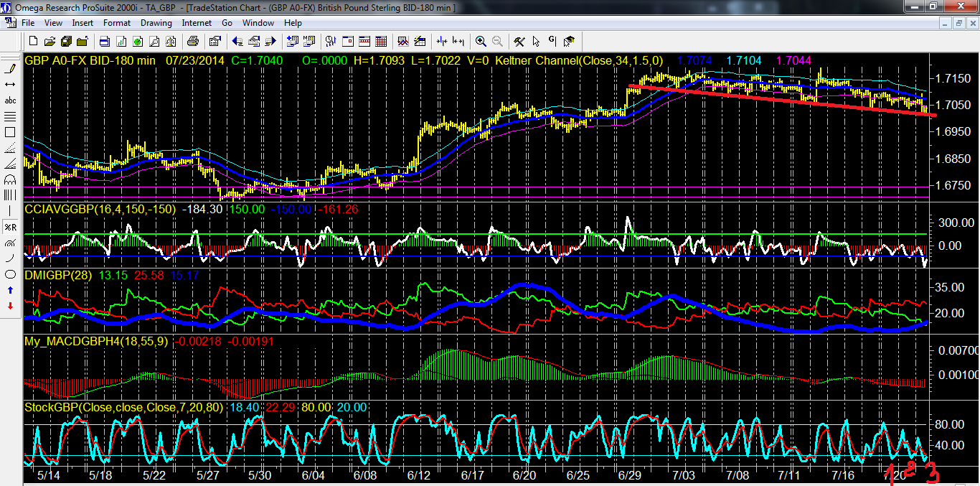
Task: Click the green globe document icon
Action: (x=138, y=41)
